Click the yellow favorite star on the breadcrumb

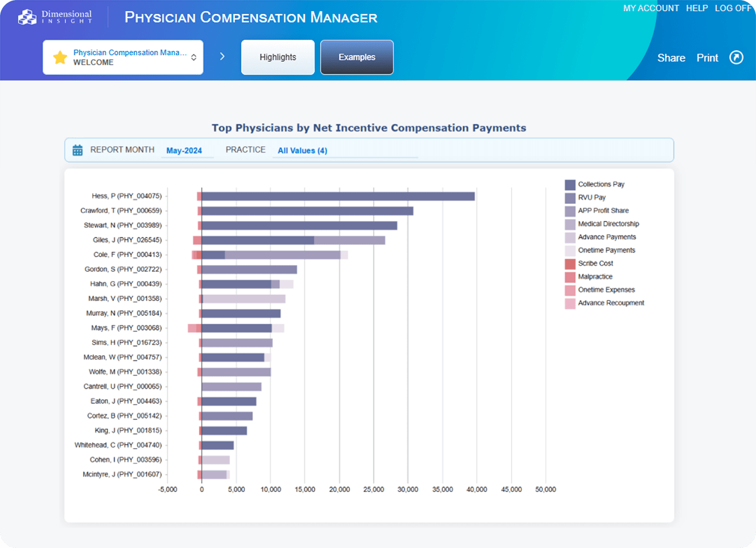60,57
